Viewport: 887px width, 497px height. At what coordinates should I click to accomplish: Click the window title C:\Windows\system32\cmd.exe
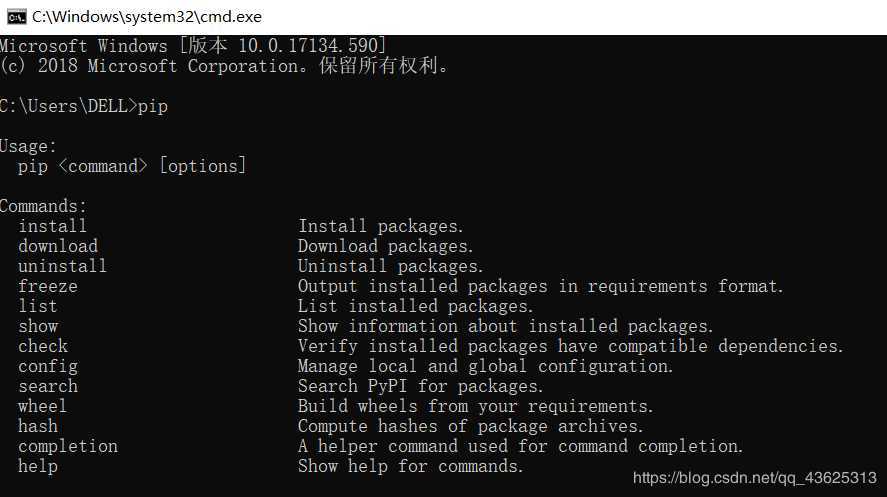(x=147, y=17)
